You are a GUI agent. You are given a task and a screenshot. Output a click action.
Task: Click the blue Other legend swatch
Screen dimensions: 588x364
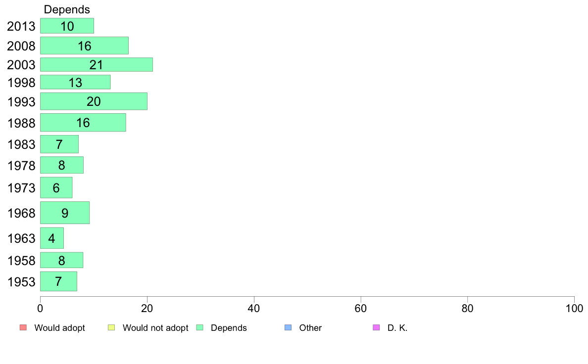pos(288,327)
